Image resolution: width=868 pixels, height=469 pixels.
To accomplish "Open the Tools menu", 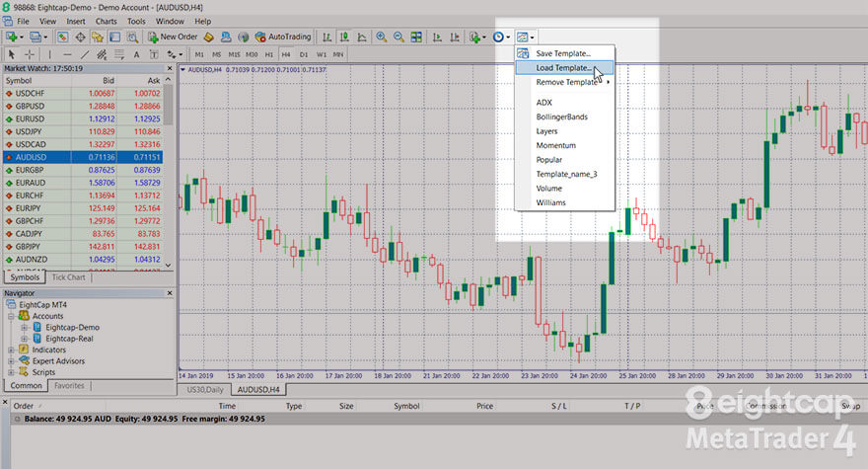I will [136, 21].
